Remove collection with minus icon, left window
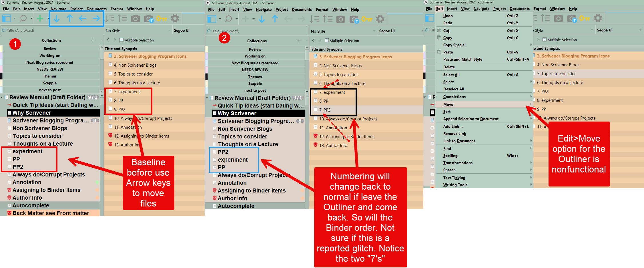Image resolution: width=644 pixels, height=268 pixels. point(100,40)
